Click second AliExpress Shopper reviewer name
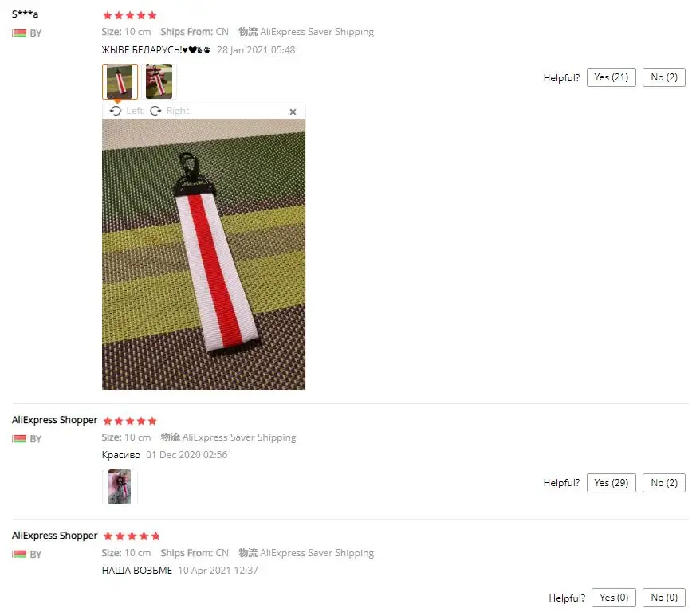Viewport: 700px width, 616px height. click(x=54, y=536)
